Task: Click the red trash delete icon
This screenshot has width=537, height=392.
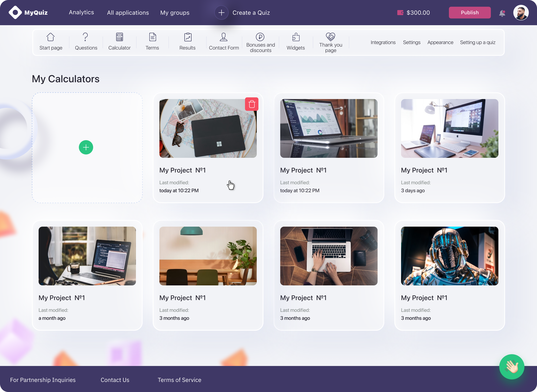Action: (252, 104)
